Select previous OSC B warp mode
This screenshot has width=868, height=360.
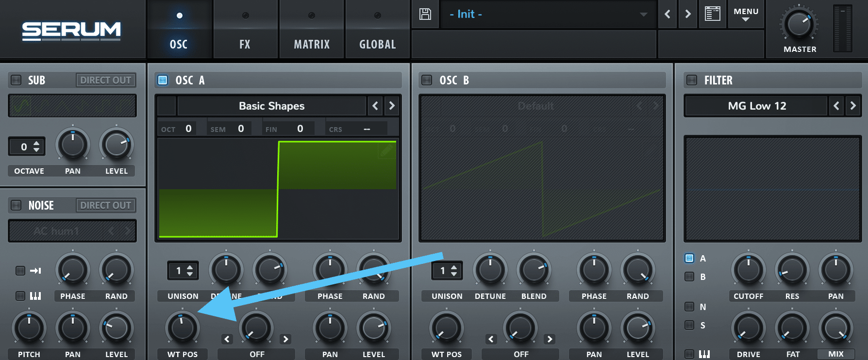point(491,339)
